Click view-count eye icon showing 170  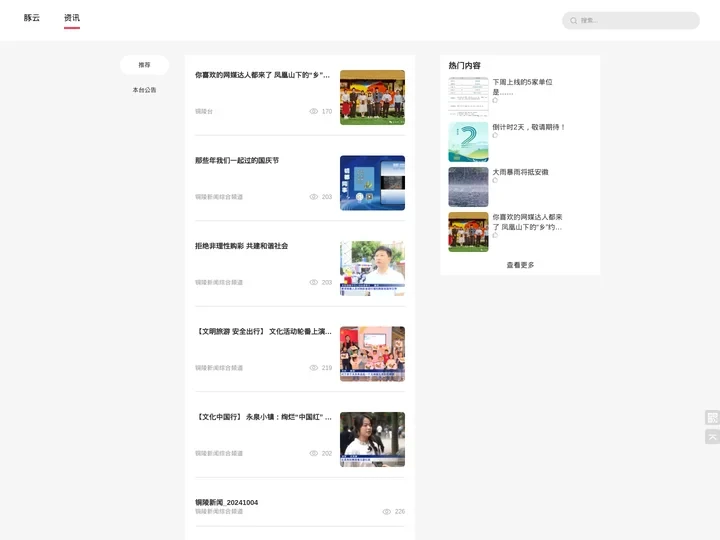coord(314,111)
